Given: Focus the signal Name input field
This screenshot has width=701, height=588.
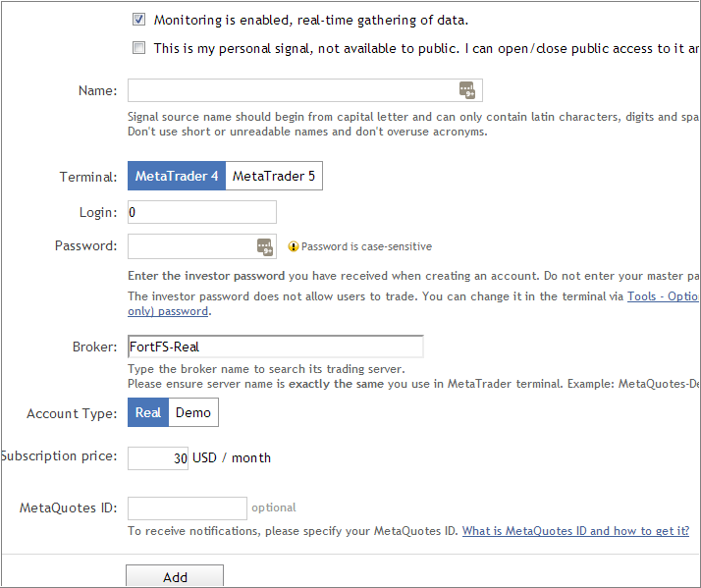Looking at the screenshot, I should point(305,90).
